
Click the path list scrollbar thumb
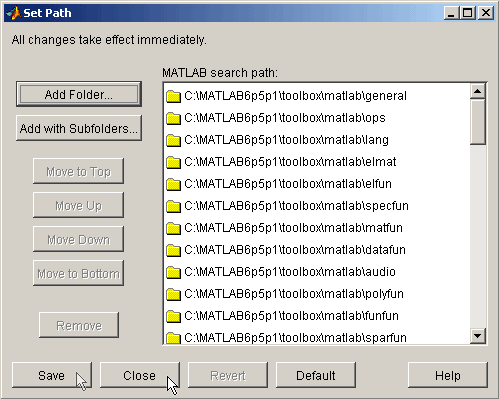tap(478, 122)
